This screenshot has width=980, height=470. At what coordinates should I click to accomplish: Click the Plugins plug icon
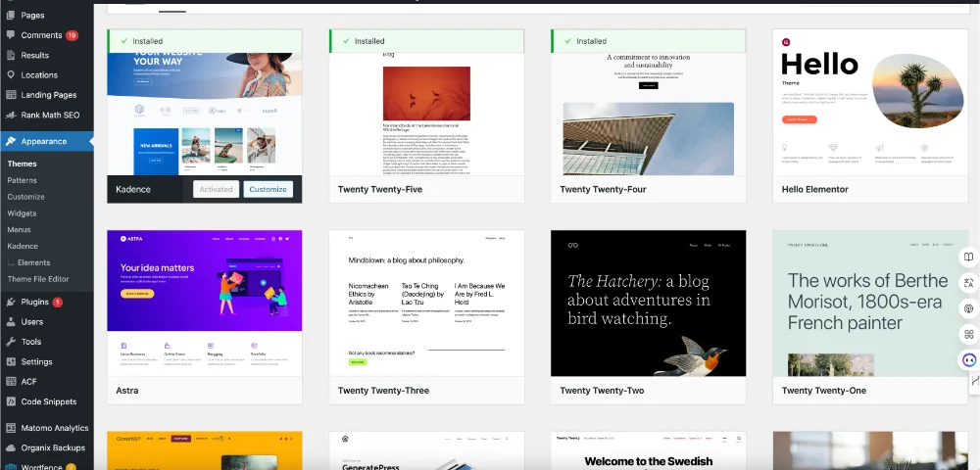tap(11, 303)
